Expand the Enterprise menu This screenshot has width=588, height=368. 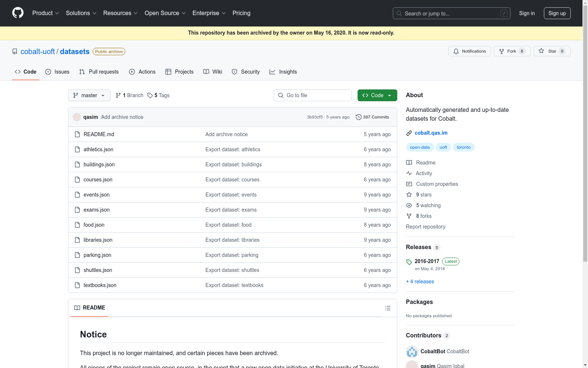(x=209, y=13)
